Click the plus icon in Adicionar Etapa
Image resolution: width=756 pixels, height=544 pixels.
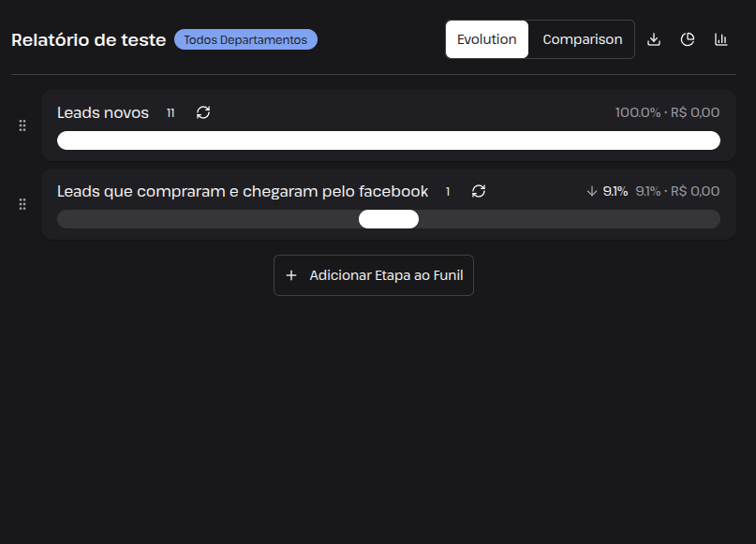click(291, 275)
